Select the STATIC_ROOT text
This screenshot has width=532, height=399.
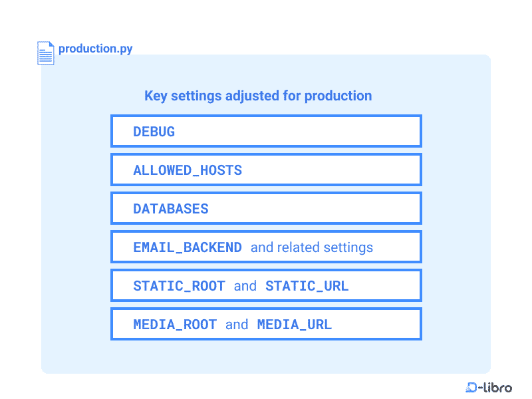click(179, 286)
